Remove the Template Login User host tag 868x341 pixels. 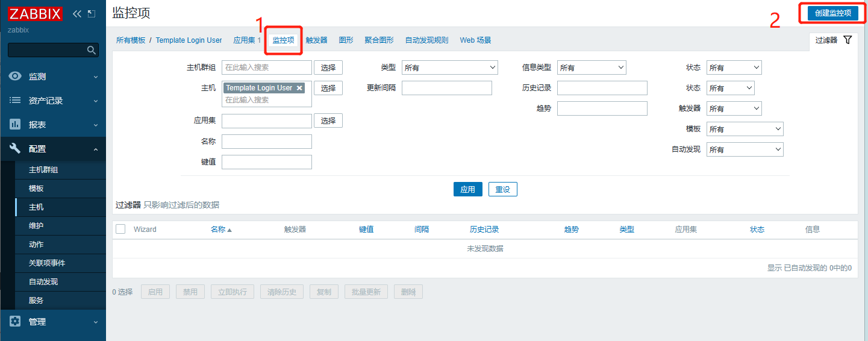coord(299,88)
